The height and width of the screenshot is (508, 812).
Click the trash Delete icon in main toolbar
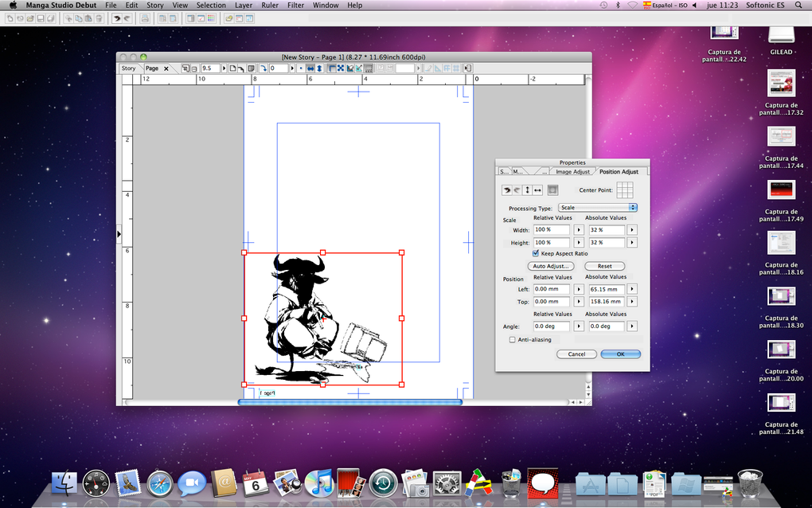coord(99,18)
